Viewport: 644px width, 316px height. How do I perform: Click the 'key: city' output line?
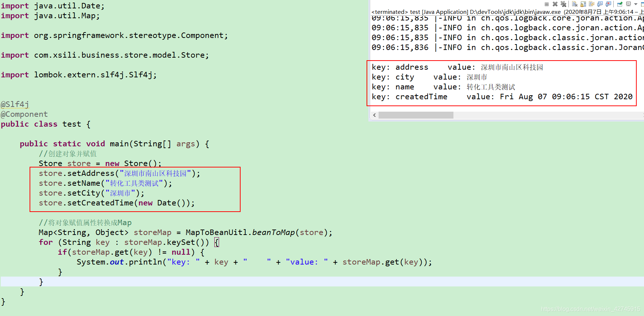pos(429,77)
